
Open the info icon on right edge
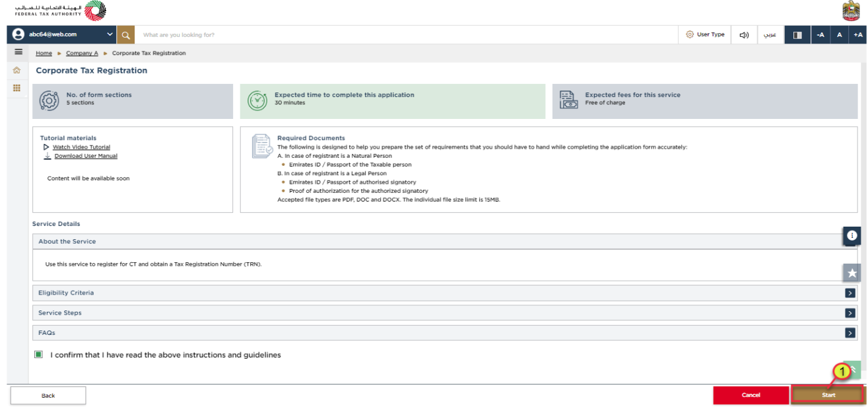852,235
